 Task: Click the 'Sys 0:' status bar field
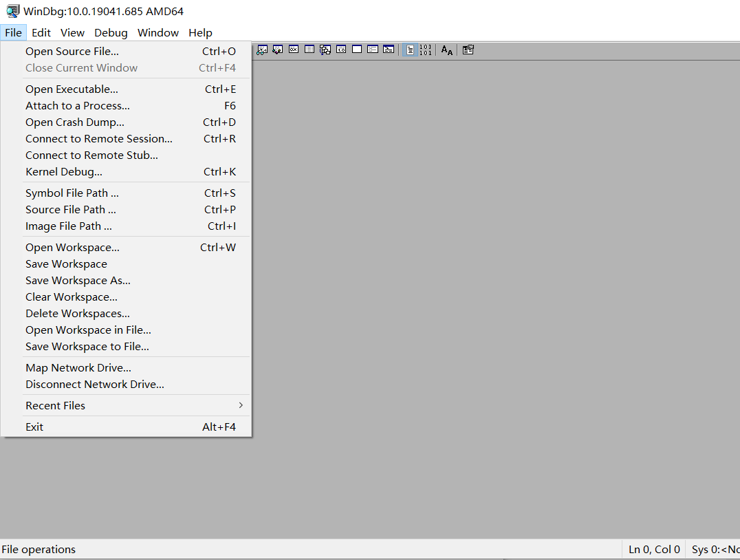(x=715, y=549)
